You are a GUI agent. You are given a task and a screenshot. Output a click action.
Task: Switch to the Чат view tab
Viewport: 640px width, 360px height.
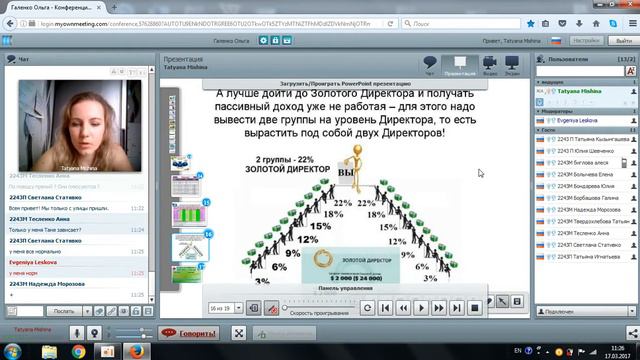(430, 65)
